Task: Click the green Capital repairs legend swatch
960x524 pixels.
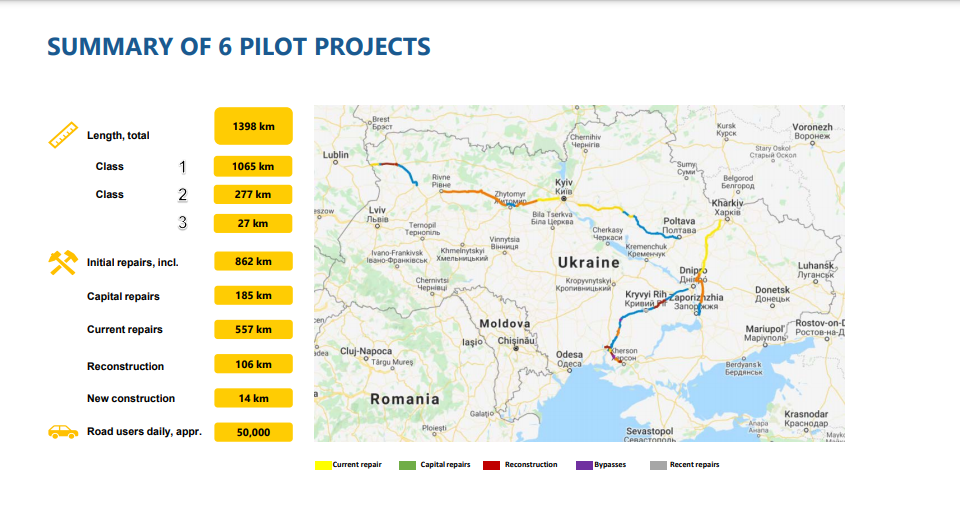Action: tap(407, 465)
